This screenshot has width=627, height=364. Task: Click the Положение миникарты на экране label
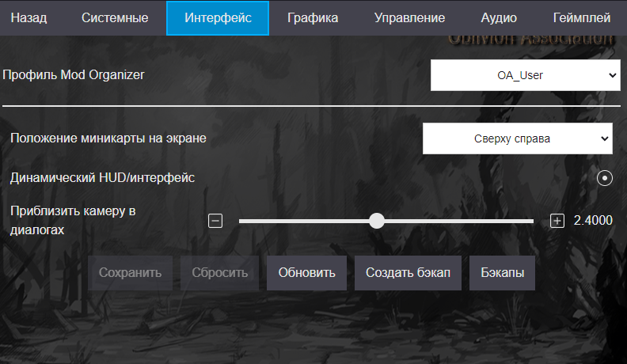108,138
